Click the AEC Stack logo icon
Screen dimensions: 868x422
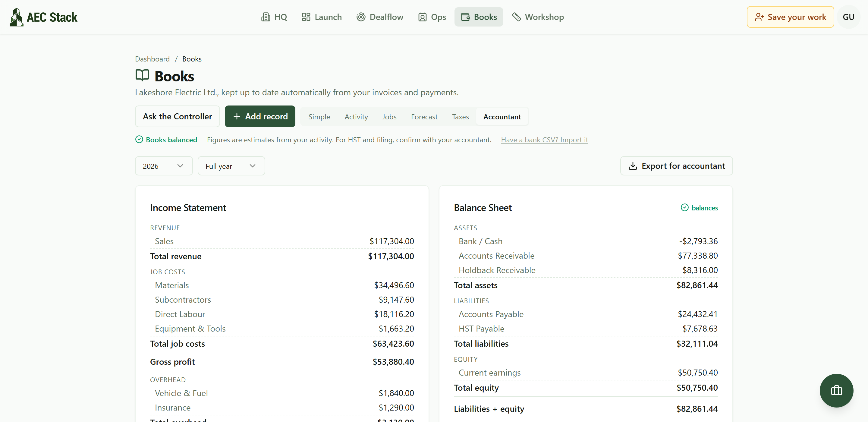point(16,17)
